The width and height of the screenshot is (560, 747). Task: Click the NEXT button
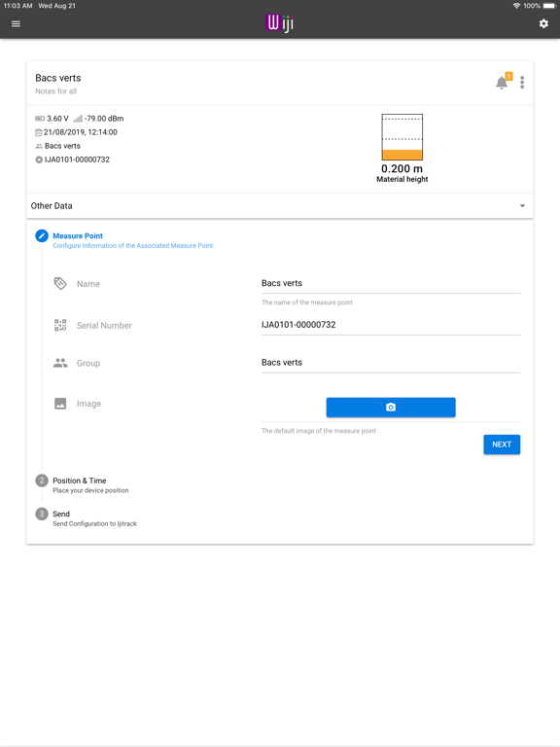(502, 445)
